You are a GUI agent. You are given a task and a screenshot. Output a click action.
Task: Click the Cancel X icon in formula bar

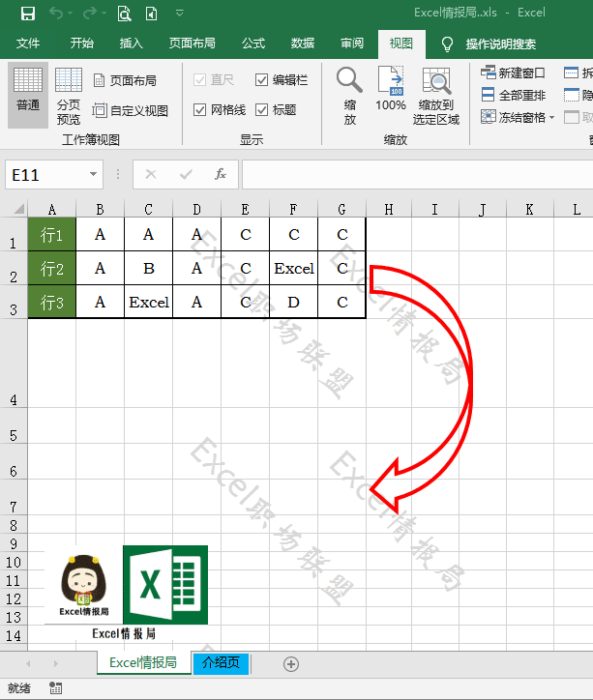click(151, 174)
